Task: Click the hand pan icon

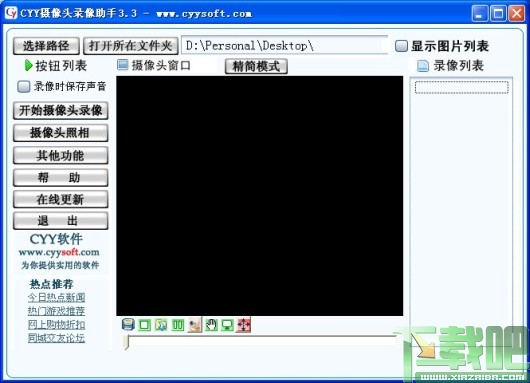Action: [x=211, y=325]
